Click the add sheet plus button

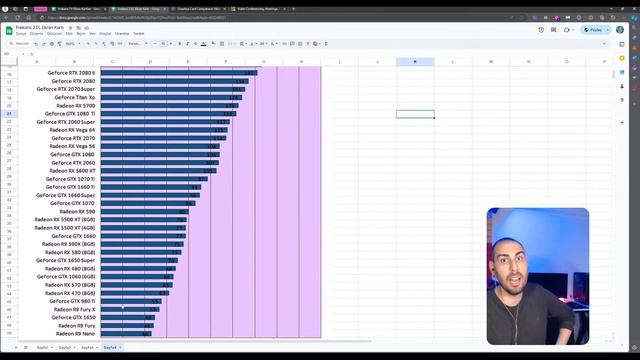pos(16,347)
